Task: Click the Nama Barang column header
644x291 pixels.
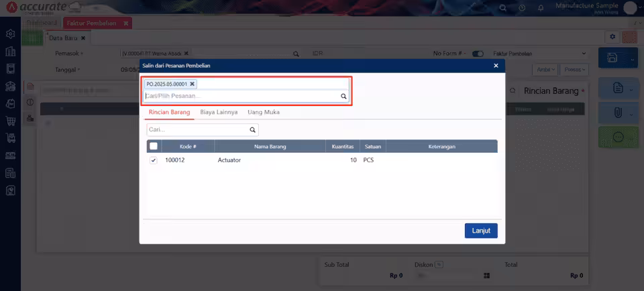Action: click(x=270, y=147)
